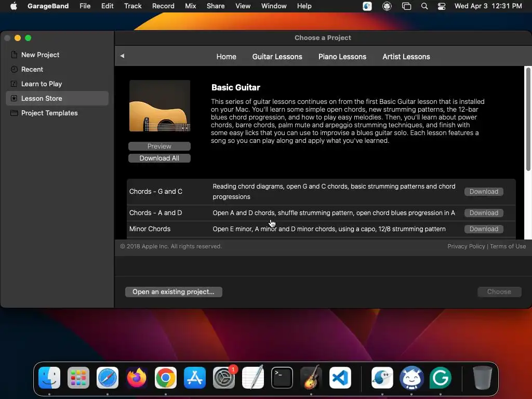This screenshot has height=399, width=532.
Task: Click the Spotlight search icon in menu bar
Action: (x=424, y=6)
